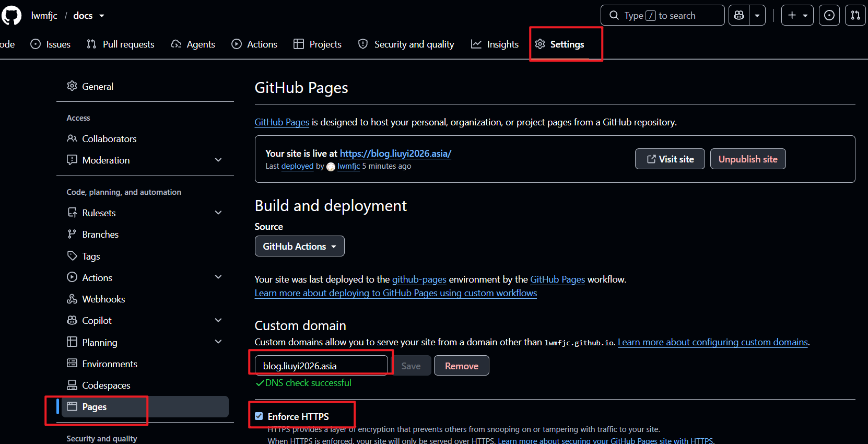This screenshot has height=444, width=868.
Task: Click the Visit site button
Action: coord(670,159)
